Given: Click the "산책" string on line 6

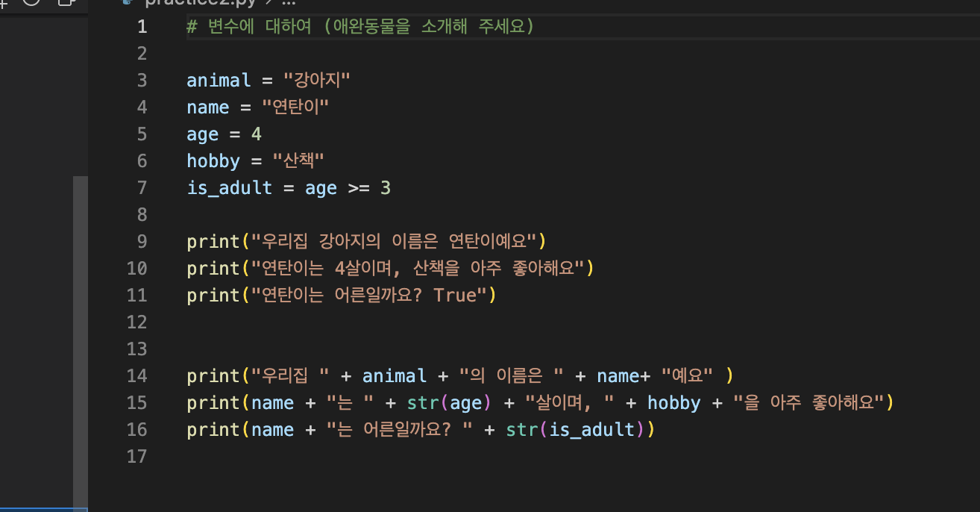Looking at the screenshot, I should [x=298, y=161].
